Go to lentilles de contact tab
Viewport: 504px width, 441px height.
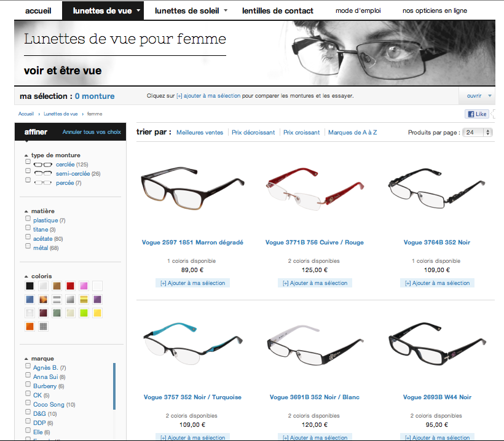[278, 10]
